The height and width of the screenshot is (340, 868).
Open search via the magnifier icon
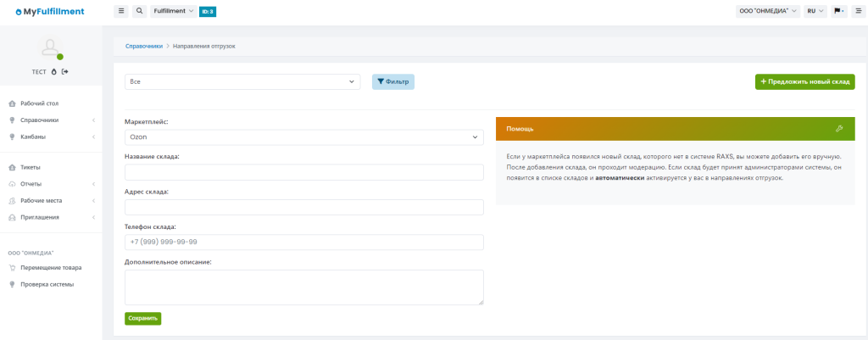pos(139,11)
